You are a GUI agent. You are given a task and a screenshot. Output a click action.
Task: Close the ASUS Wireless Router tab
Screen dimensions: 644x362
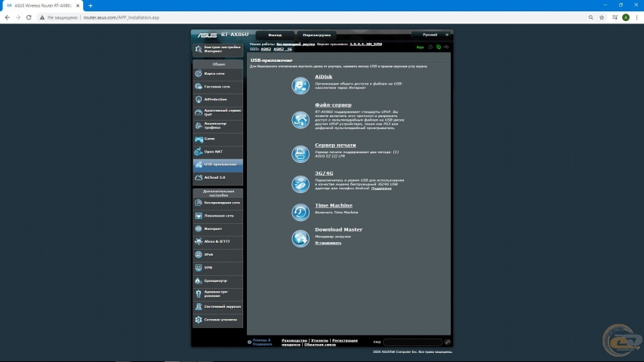[78, 6]
